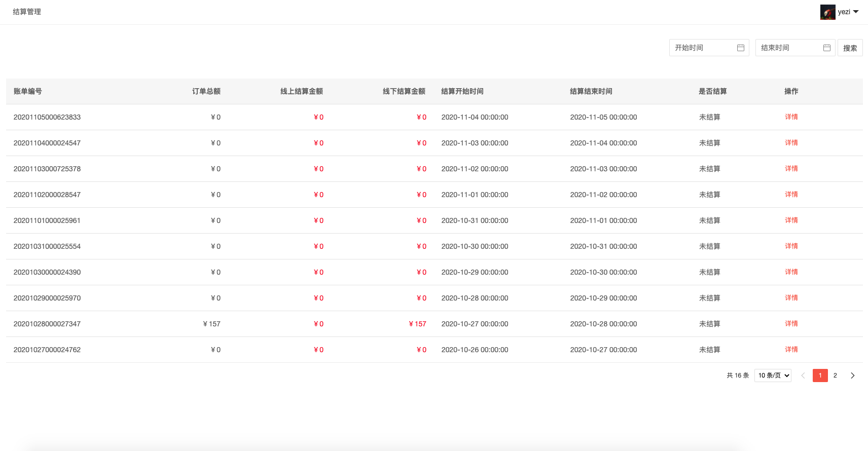Select bill number 20201102000028547
868x451 pixels.
pyautogui.click(x=47, y=195)
